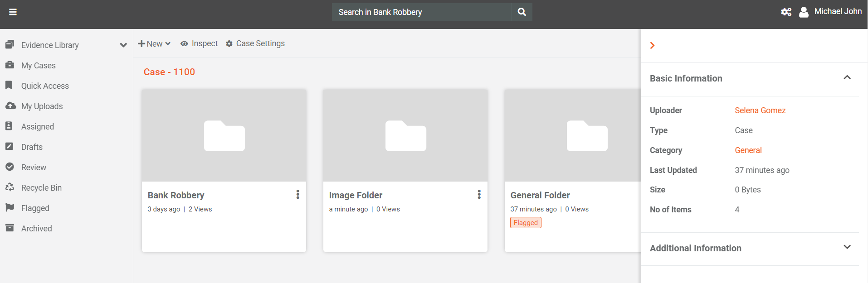
Task: Open three-dot menu on Image Folder card
Action: 479,195
